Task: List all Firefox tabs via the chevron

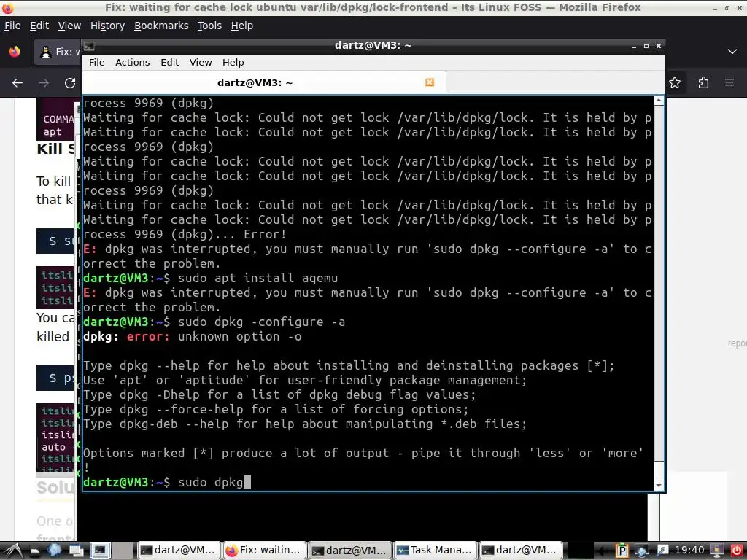Action: pyautogui.click(x=732, y=52)
